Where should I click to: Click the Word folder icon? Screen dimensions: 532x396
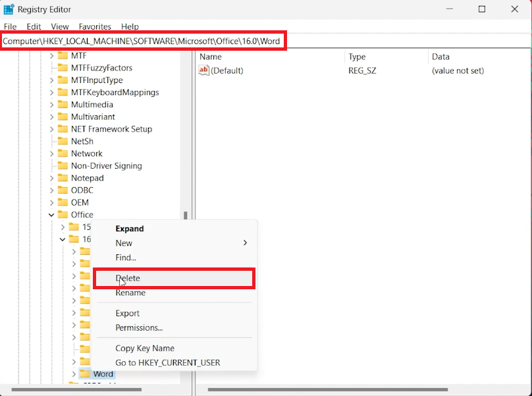click(x=85, y=374)
